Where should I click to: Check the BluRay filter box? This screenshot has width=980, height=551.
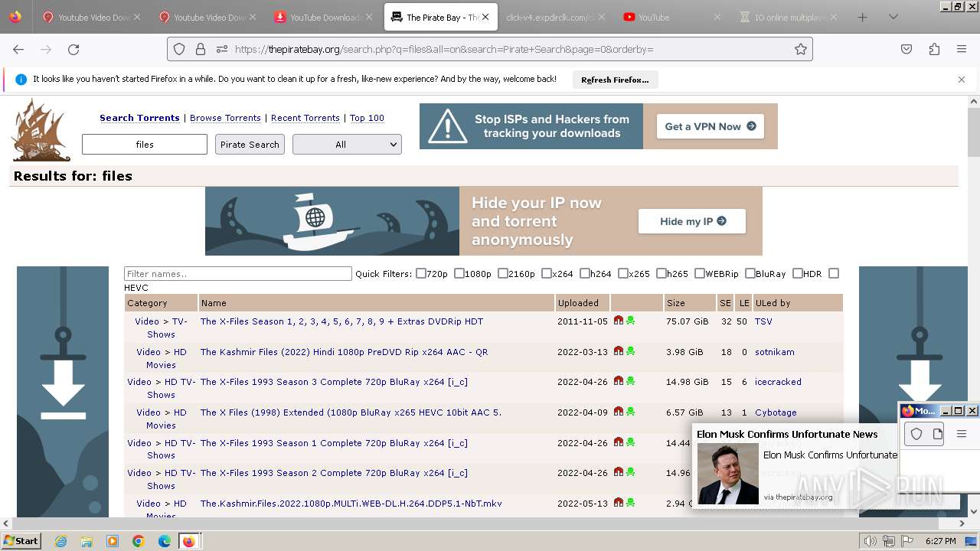pos(750,273)
